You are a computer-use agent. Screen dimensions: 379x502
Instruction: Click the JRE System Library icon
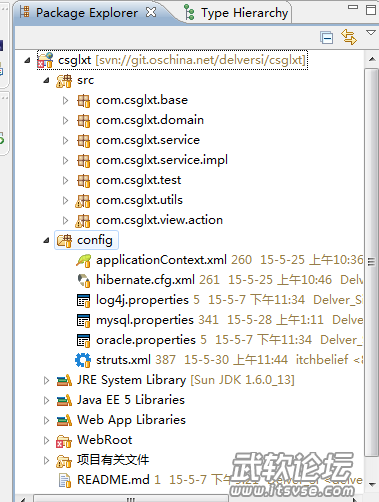coord(64,380)
